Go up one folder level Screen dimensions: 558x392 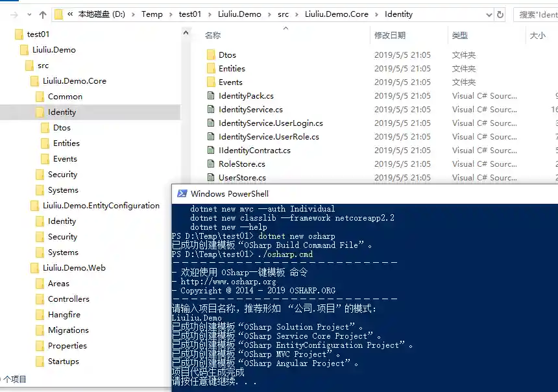[43, 14]
